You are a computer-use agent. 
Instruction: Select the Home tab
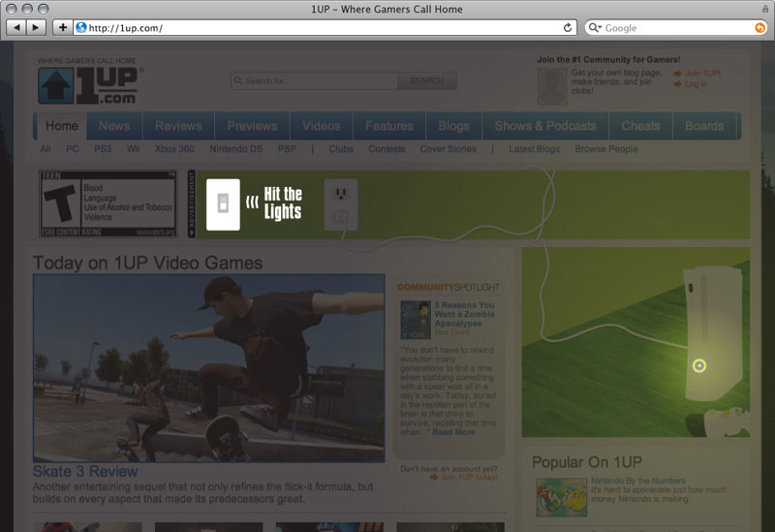click(61, 126)
